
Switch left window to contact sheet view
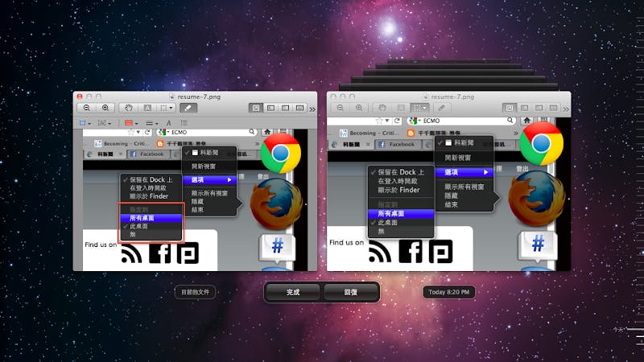[299, 108]
